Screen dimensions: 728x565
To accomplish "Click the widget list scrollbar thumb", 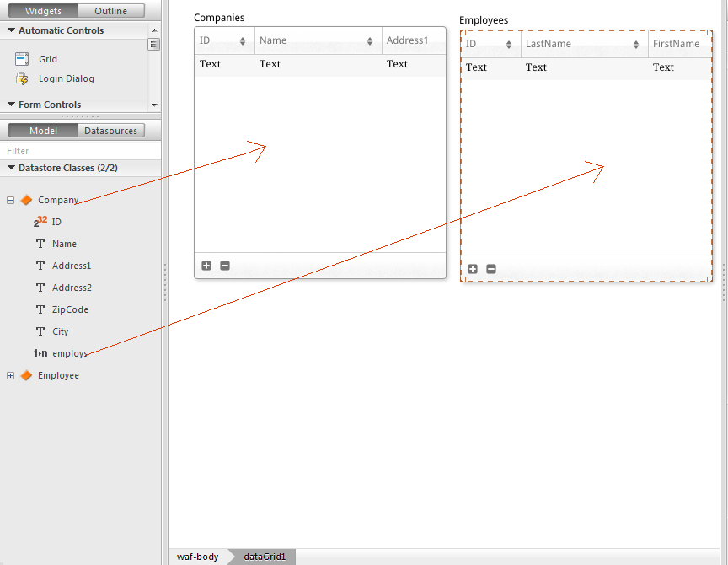I will (x=153, y=45).
